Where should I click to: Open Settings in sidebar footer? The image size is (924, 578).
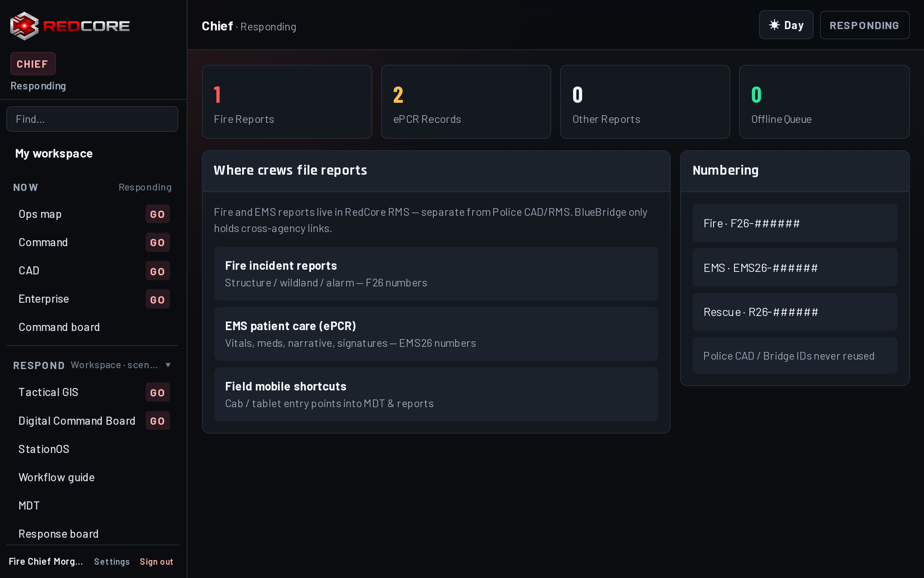(x=112, y=562)
